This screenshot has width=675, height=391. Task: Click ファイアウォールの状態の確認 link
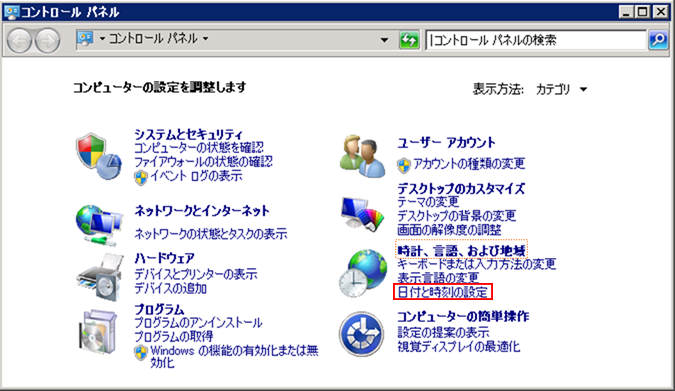(x=203, y=161)
